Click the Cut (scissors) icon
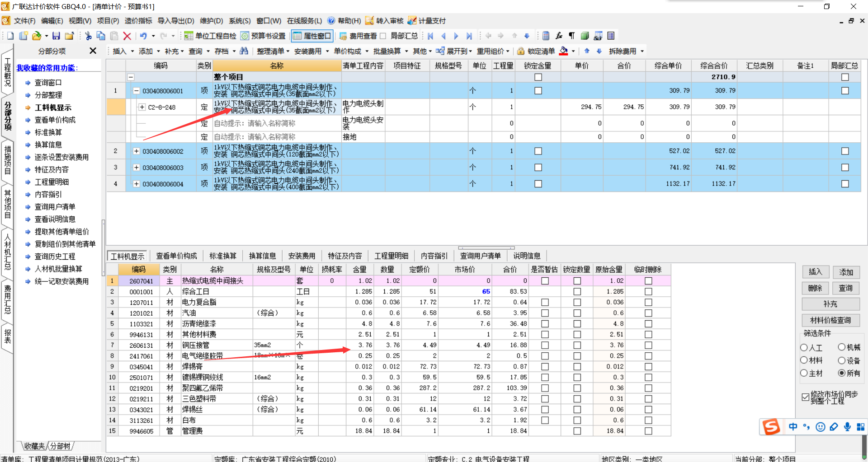The width and height of the screenshot is (868, 462). coord(88,36)
